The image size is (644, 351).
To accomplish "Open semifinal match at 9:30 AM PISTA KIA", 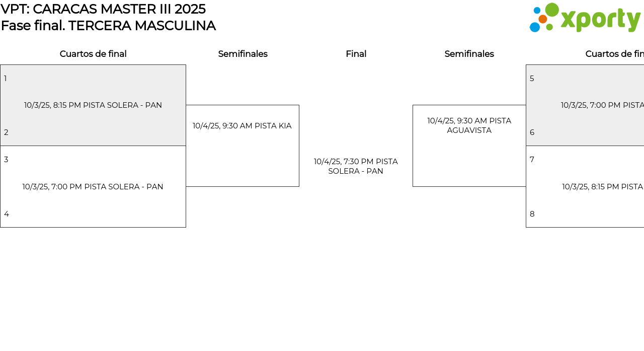I will click(242, 126).
